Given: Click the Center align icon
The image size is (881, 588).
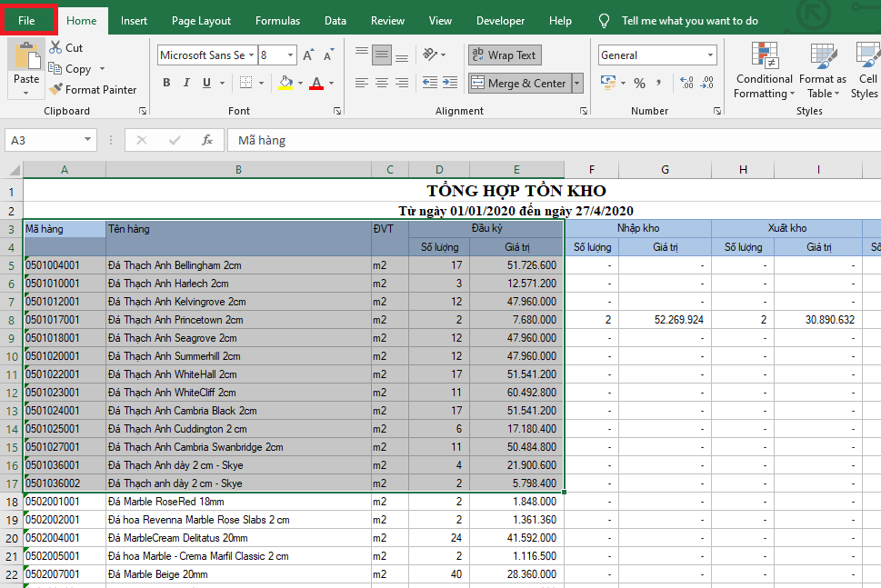Looking at the screenshot, I should 381,83.
